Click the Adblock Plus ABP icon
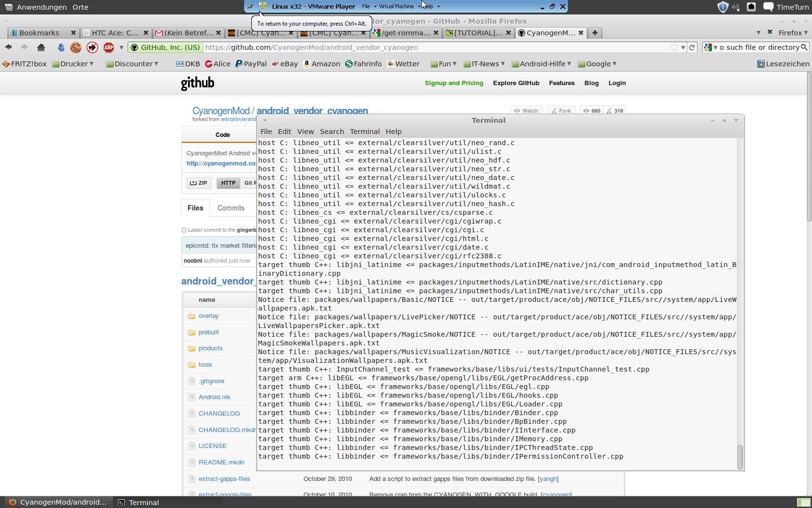 109,47
